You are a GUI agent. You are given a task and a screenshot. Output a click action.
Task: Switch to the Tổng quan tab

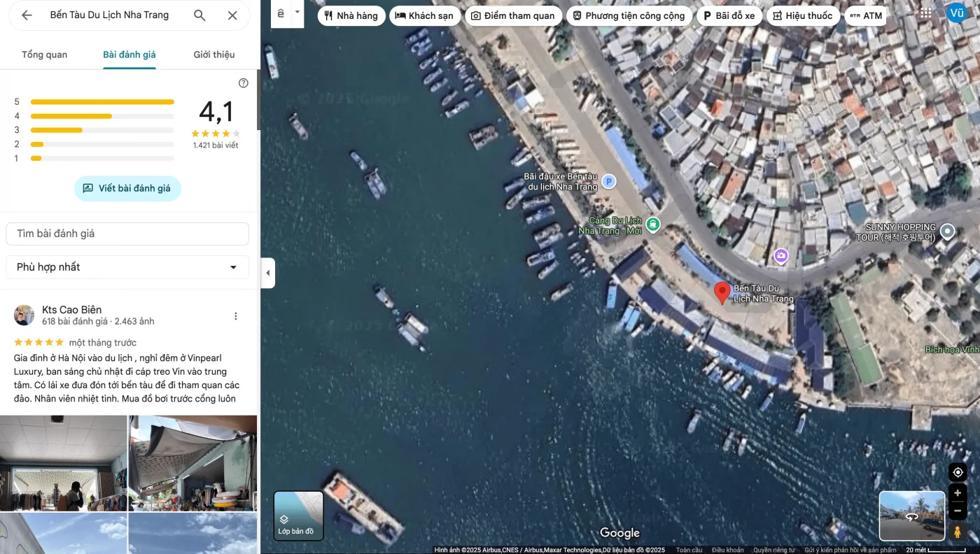44,55
